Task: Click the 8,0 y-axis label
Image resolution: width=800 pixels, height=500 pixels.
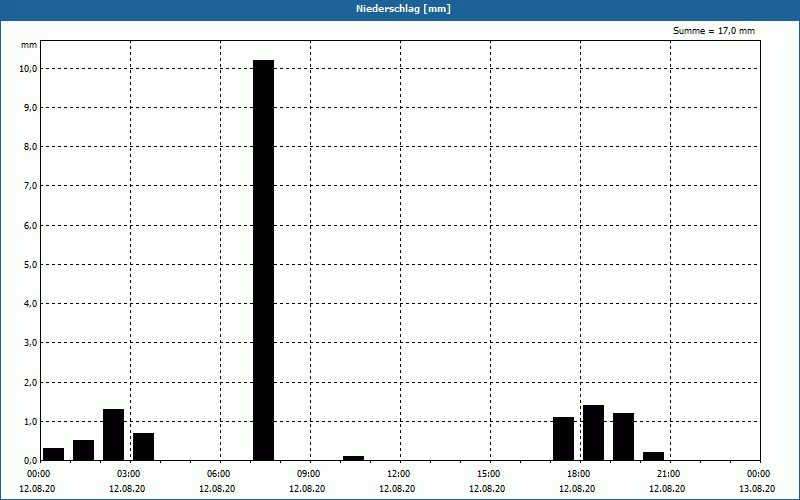Action: 30,147
